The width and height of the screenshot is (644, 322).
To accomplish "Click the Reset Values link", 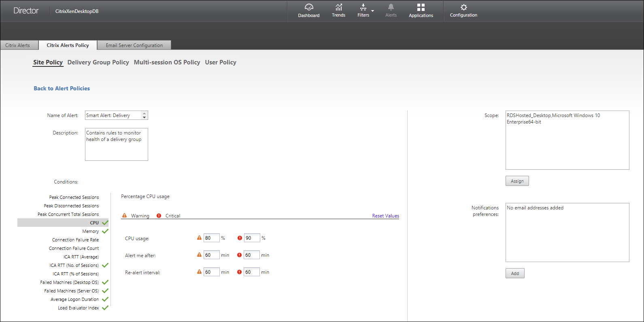I will point(385,216).
